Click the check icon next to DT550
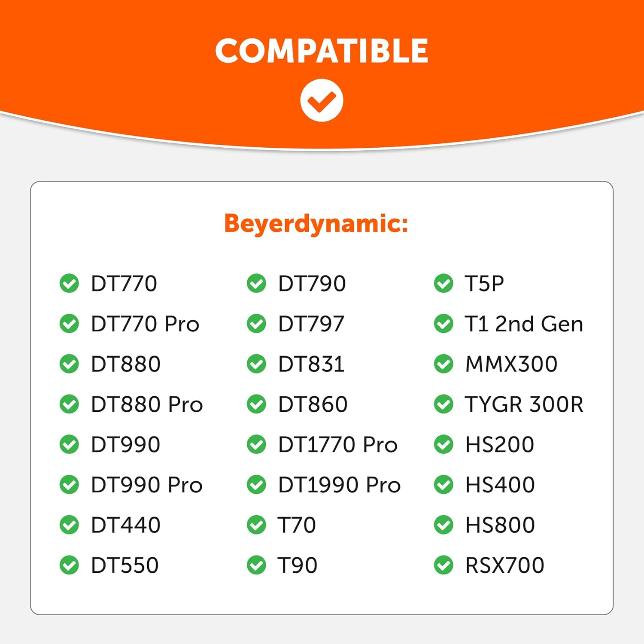The width and height of the screenshot is (644, 644). 69,565
